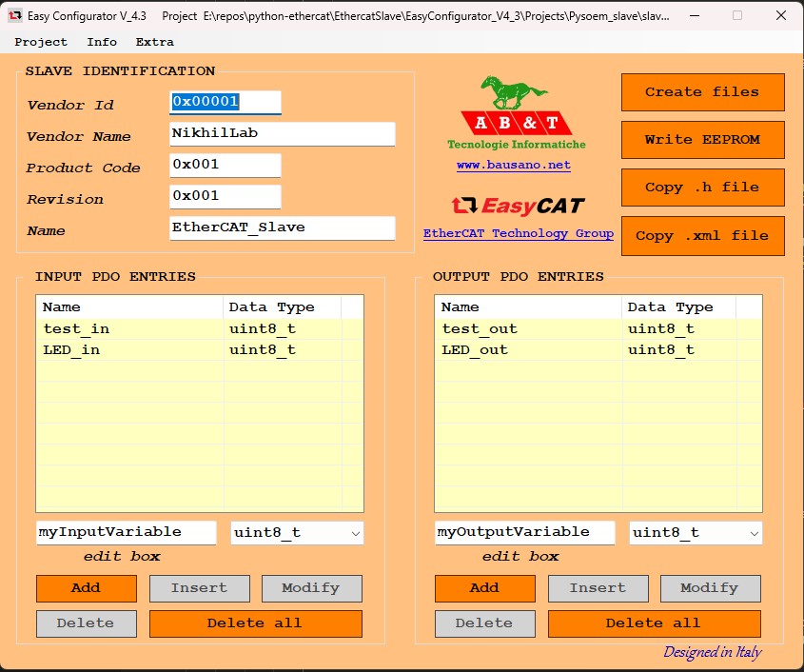Delete all output PDO entries
Image resolution: width=804 pixels, height=672 pixels.
pos(655,623)
